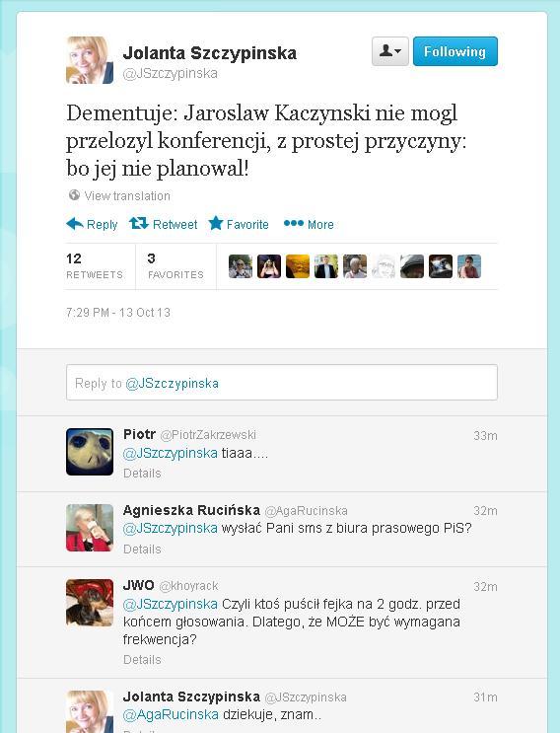Click the Reply arrow icon
This screenshot has width=560, height=733.
point(75,224)
